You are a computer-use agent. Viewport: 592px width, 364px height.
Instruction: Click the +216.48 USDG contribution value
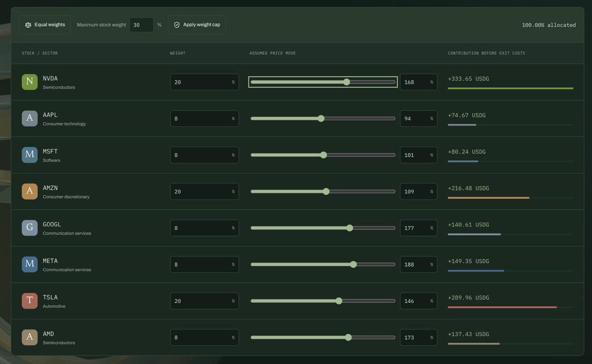pyautogui.click(x=469, y=188)
